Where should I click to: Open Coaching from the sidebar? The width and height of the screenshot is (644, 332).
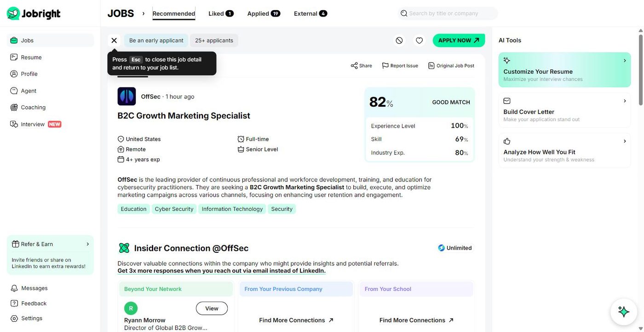pyautogui.click(x=51, y=107)
